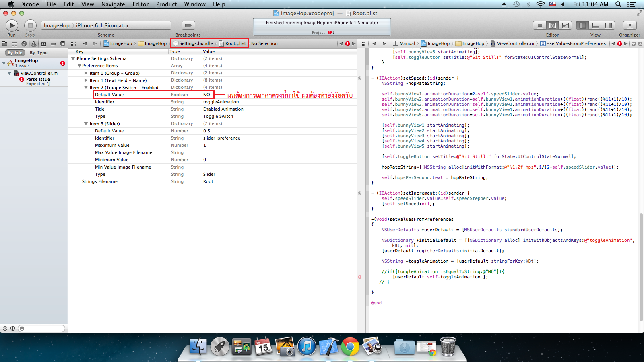Open the Editor menu

tap(140, 4)
